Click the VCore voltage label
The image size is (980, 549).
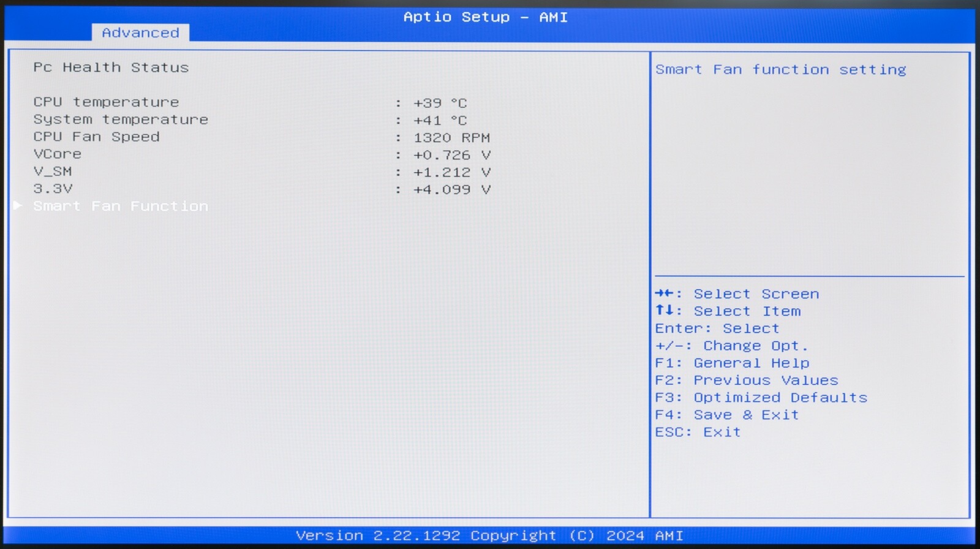pyautogui.click(x=57, y=154)
